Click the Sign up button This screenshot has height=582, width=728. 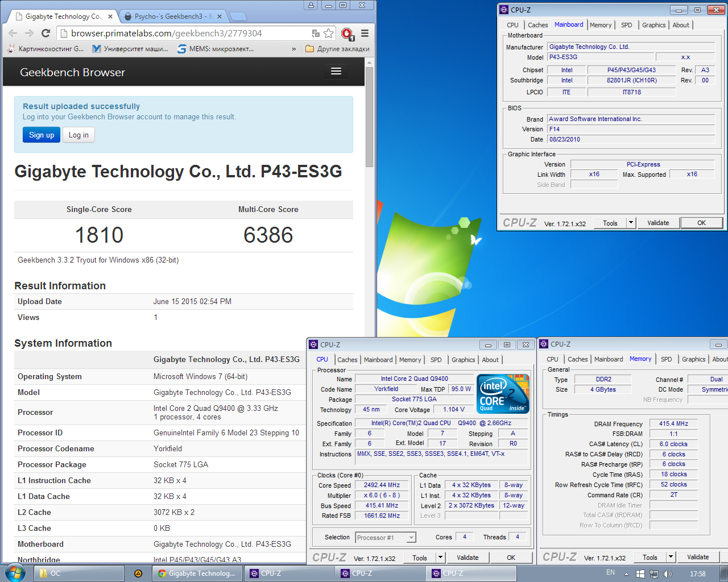(42, 135)
